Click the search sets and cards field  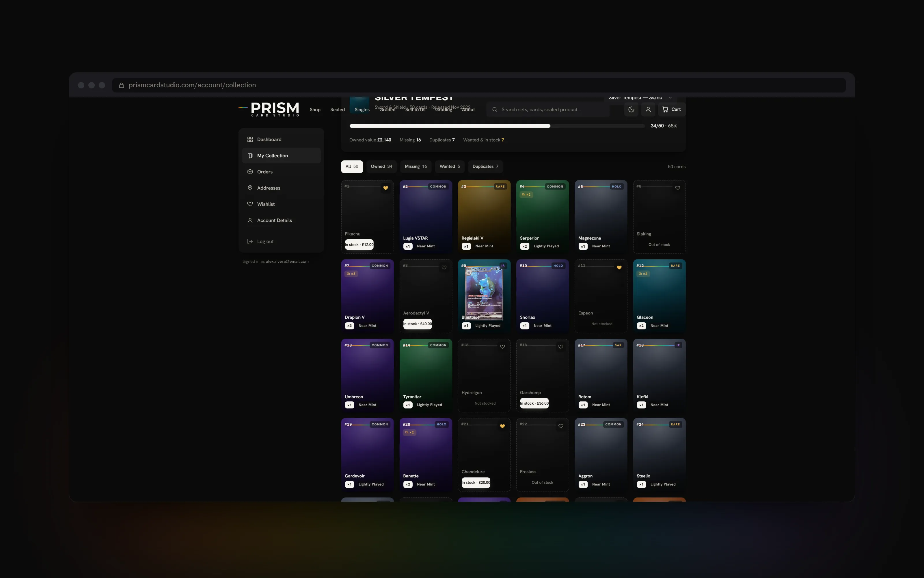pyautogui.click(x=548, y=110)
